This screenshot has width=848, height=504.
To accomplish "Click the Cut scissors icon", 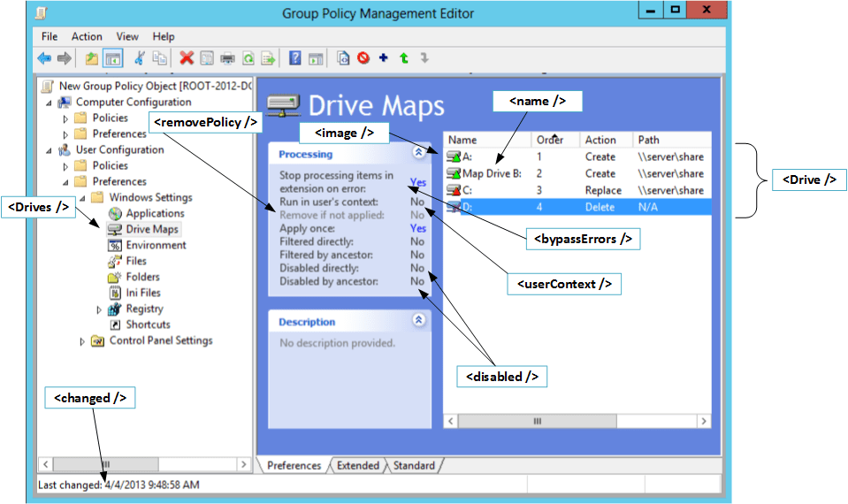I will (140, 57).
